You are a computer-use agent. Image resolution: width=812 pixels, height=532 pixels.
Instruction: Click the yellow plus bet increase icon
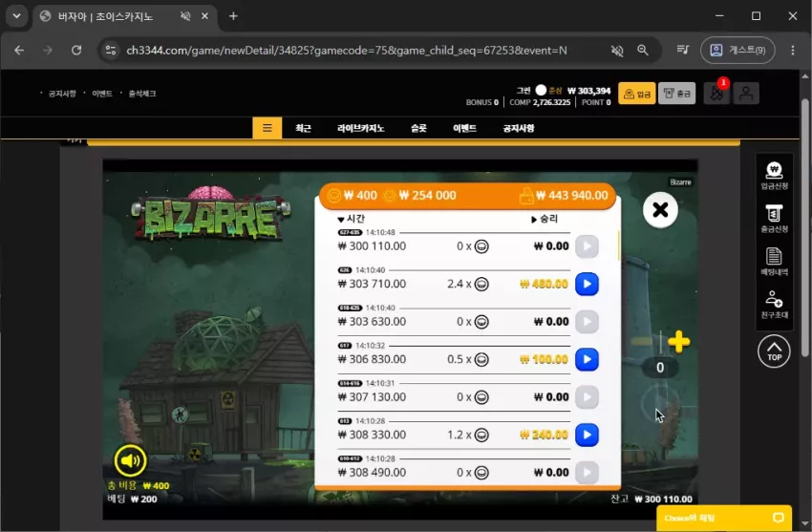(x=678, y=342)
